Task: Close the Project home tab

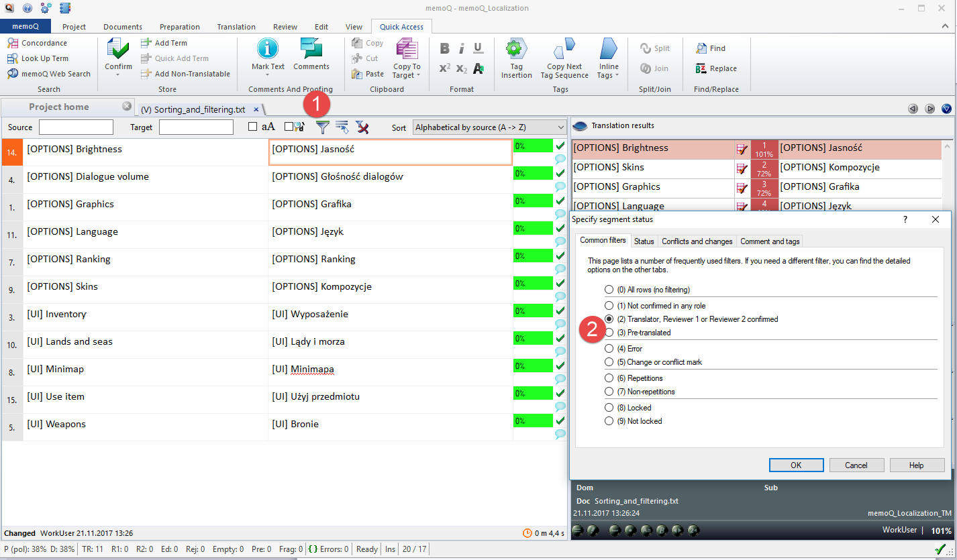Action: pyautogui.click(x=127, y=107)
